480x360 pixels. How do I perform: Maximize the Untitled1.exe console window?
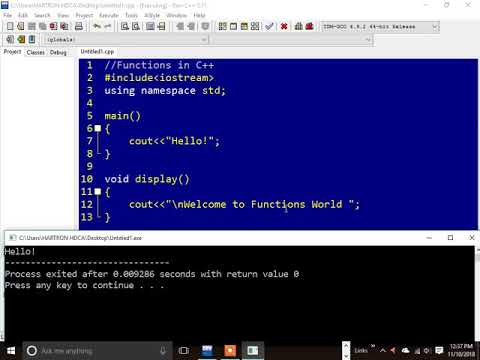[x=450, y=238]
